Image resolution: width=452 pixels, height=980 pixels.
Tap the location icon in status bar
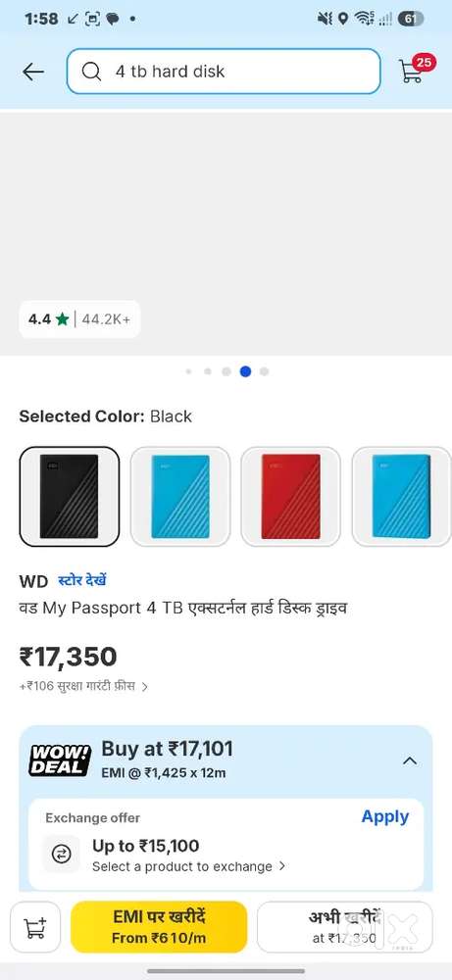(342, 19)
